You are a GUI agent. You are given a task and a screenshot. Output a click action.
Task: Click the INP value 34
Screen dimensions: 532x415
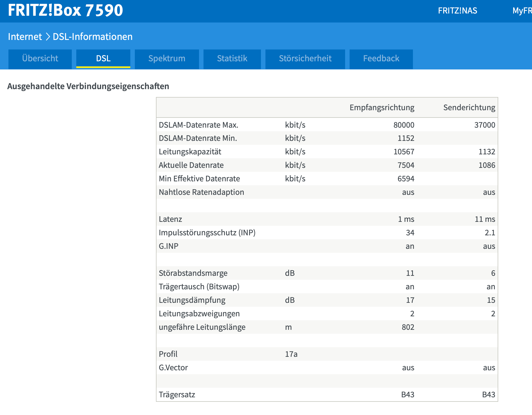coord(410,233)
